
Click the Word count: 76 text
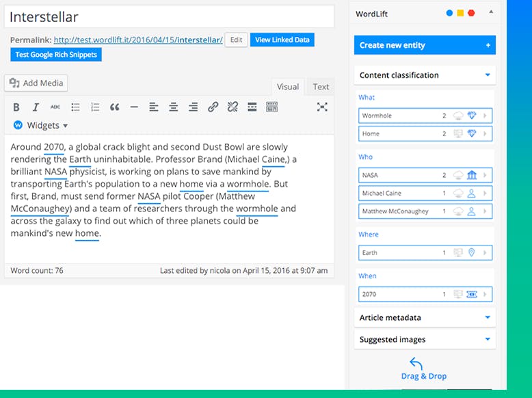pyautogui.click(x=37, y=271)
